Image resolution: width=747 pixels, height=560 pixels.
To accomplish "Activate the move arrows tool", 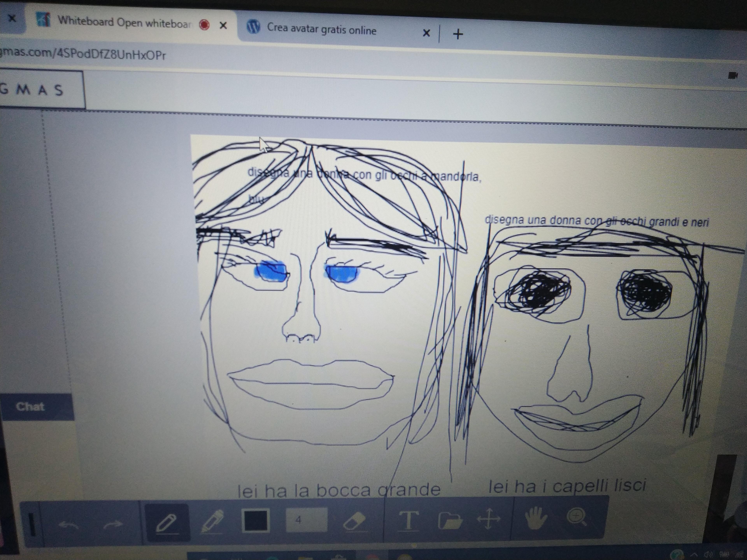I will (488, 518).
